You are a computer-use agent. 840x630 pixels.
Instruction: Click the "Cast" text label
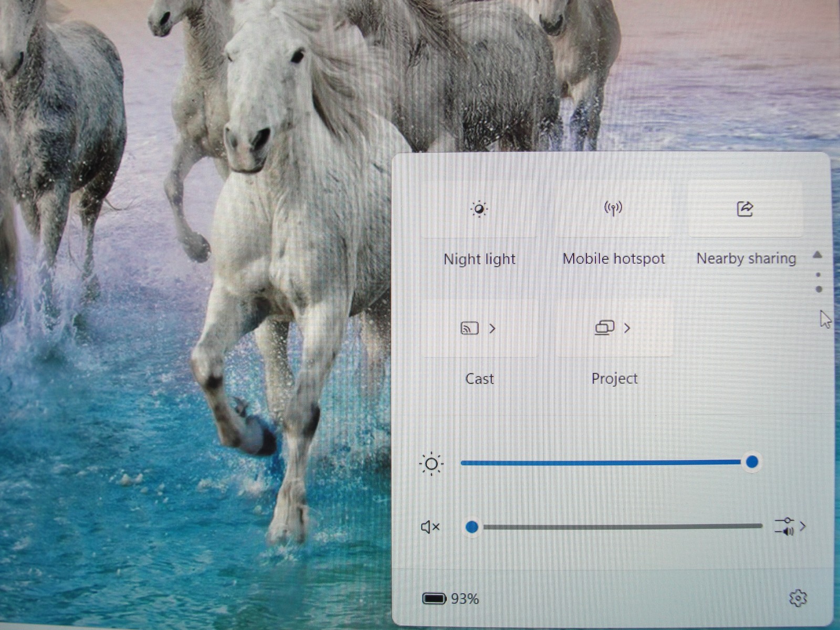[x=479, y=379]
